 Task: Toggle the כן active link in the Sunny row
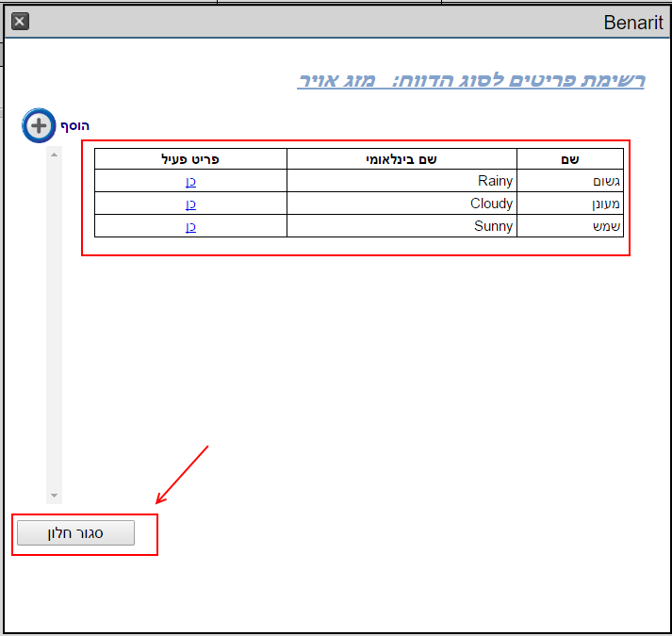coord(190,226)
